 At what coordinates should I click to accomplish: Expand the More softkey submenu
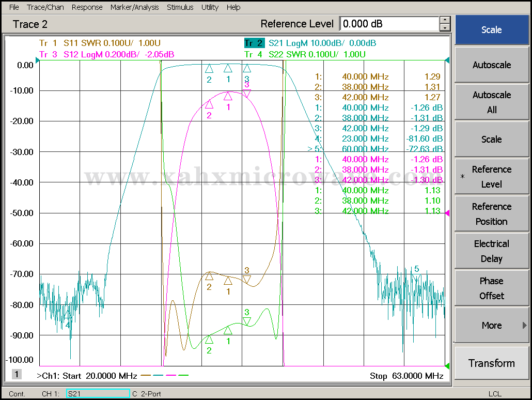pos(492,325)
